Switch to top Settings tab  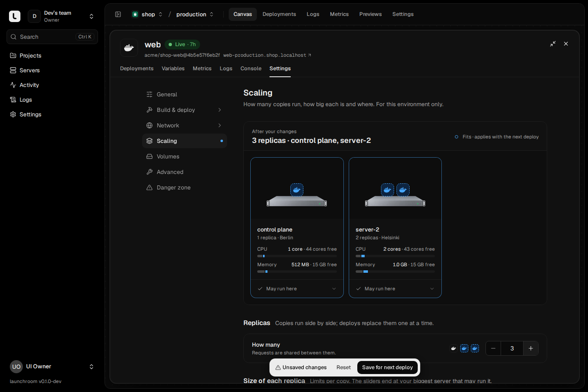(x=403, y=14)
